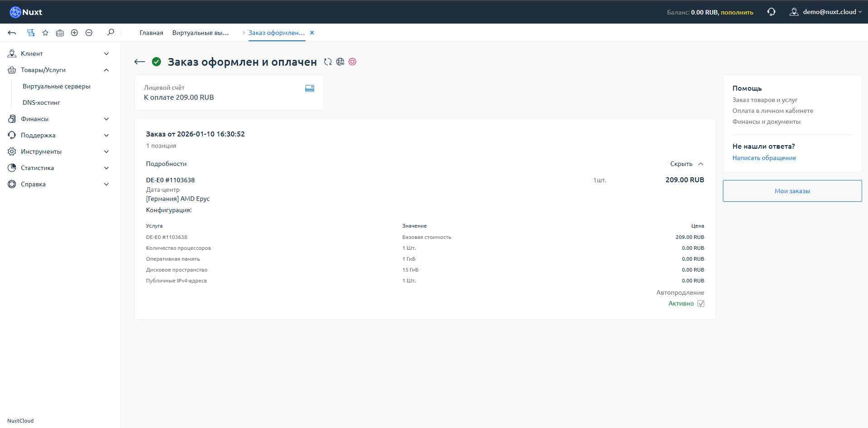This screenshot has width=868, height=428.
Task: Click the refresh icon beside the order title
Action: pyautogui.click(x=328, y=62)
